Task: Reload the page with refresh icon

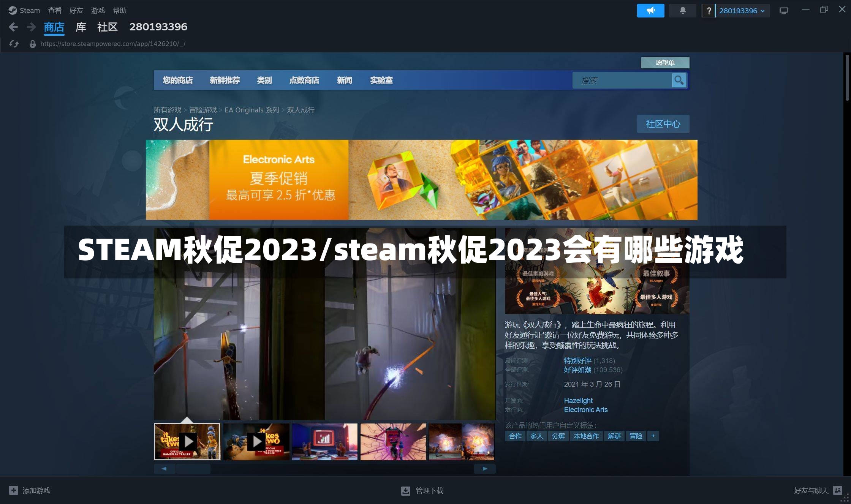Action: 14,44
